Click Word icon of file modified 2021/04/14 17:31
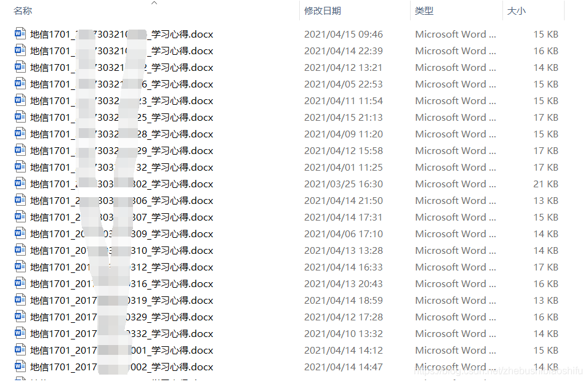 20,216
